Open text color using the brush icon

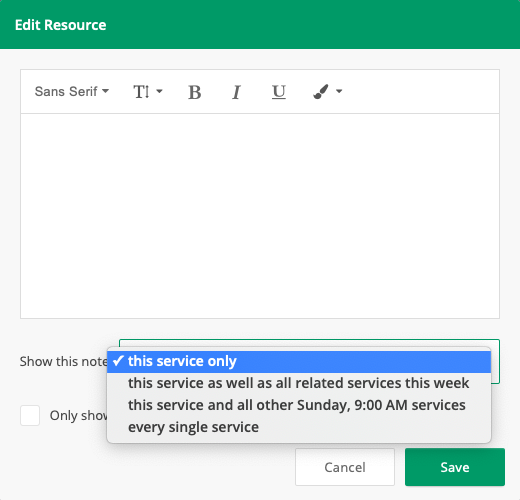[x=321, y=91]
